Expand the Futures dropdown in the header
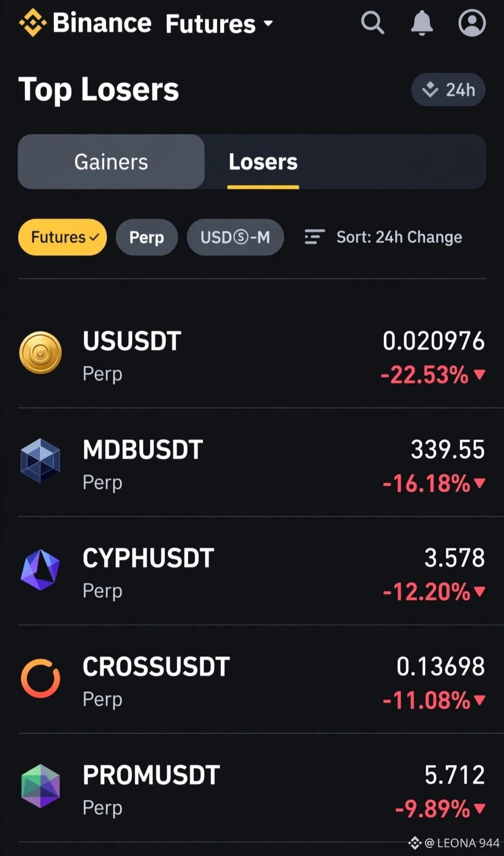The width and height of the screenshot is (504, 856). click(218, 24)
